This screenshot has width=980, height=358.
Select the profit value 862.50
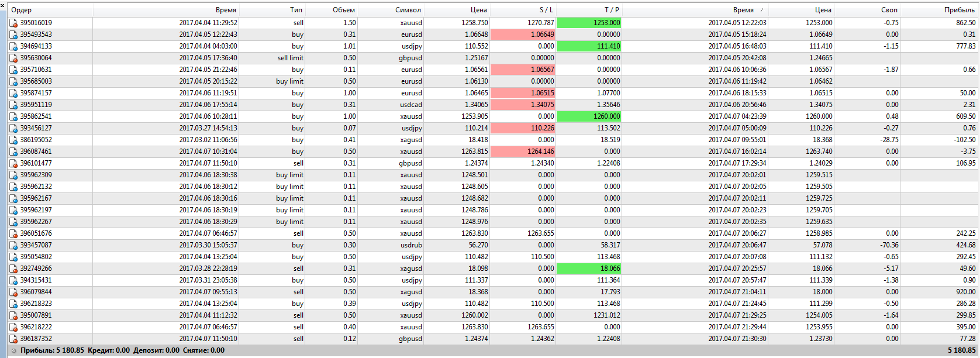(965, 23)
